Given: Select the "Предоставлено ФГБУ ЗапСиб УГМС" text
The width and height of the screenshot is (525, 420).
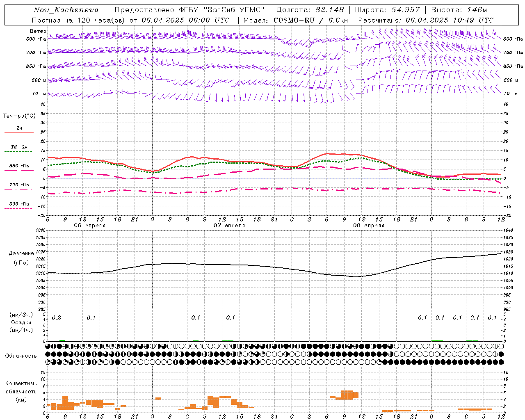Looking at the screenshot, I should click(x=189, y=10).
